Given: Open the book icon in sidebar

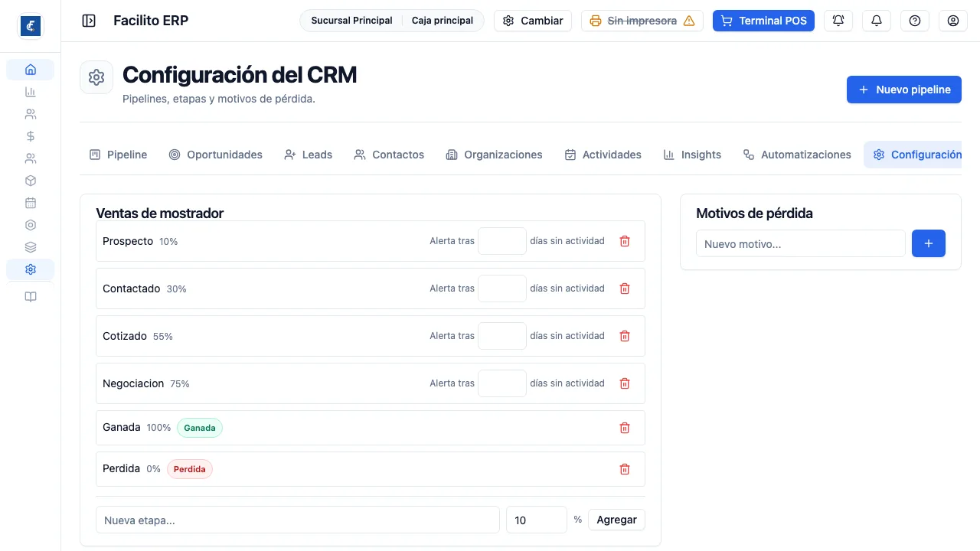Looking at the screenshot, I should 31,297.
